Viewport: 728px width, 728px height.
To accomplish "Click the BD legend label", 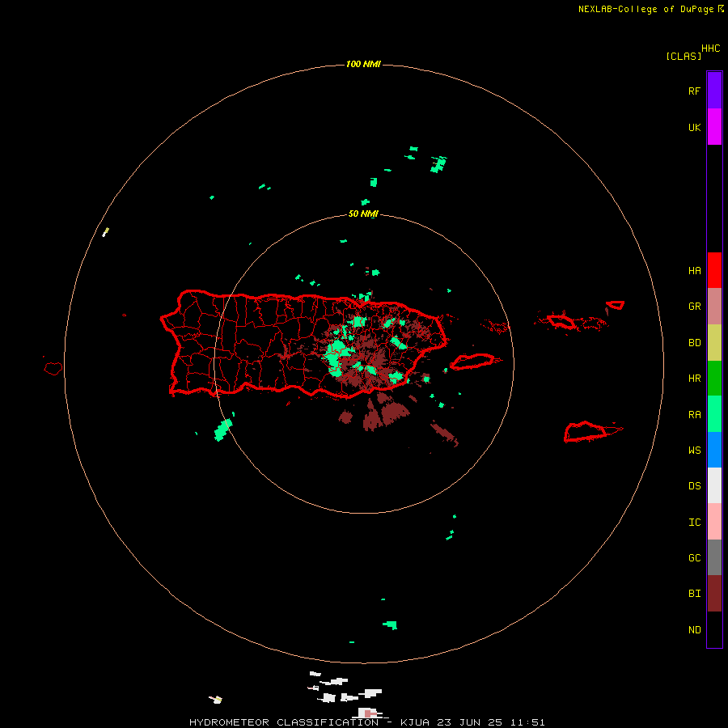I will tap(694, 343).
